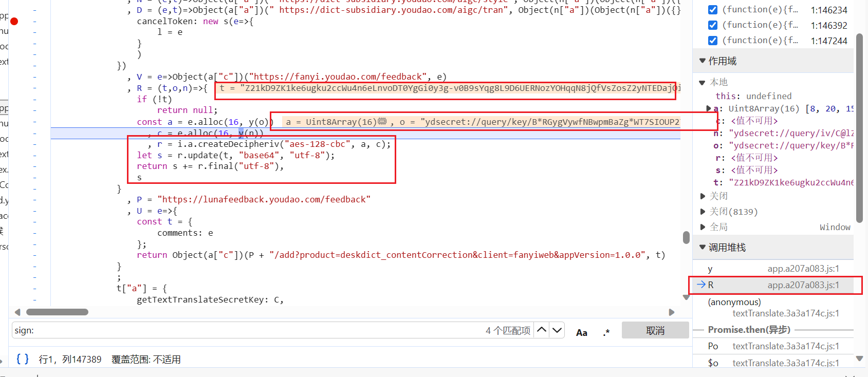Viewport: 868px width, 377px height.
Task: Click the right sidebar vertical scrollbar
Action: click(x=859, y=128)
